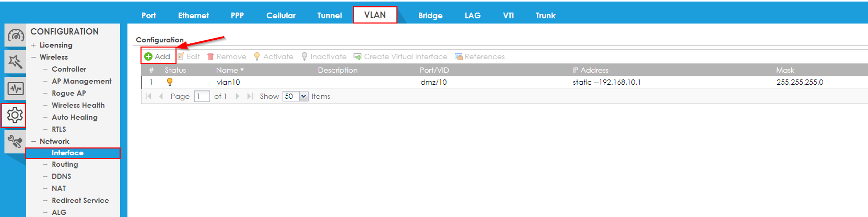Click the yellow status bulb for vlan10
The width and height of the screenshot is (868, 217).
pyautogui.click(x=170, y=82)
